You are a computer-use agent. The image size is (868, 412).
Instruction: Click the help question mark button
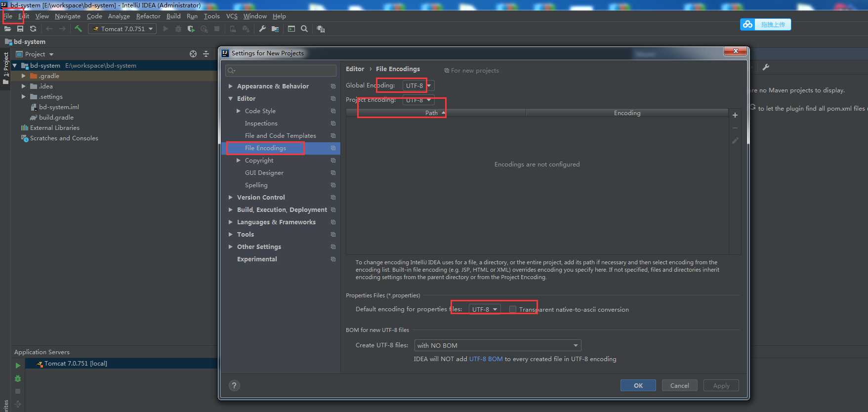[234, 385]
